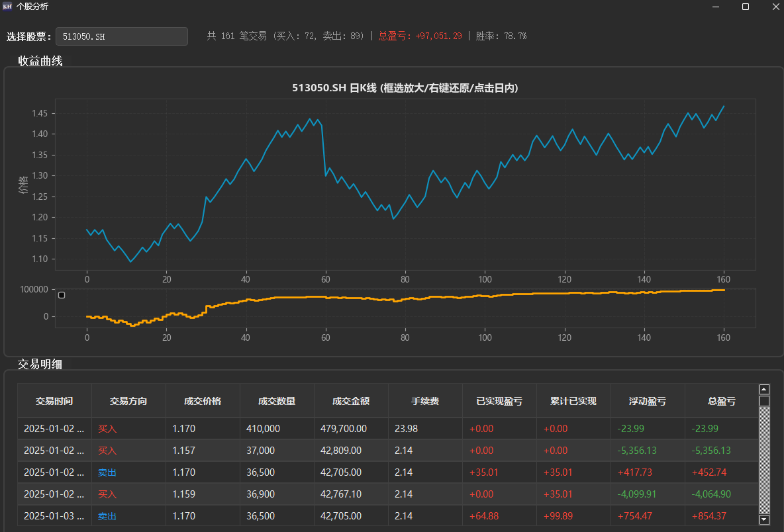This screenshot has height=532, width=784.
Task: Click the 513050.SH 日K线 chart title
Action: pyautogui.click(x=405, y=88)
